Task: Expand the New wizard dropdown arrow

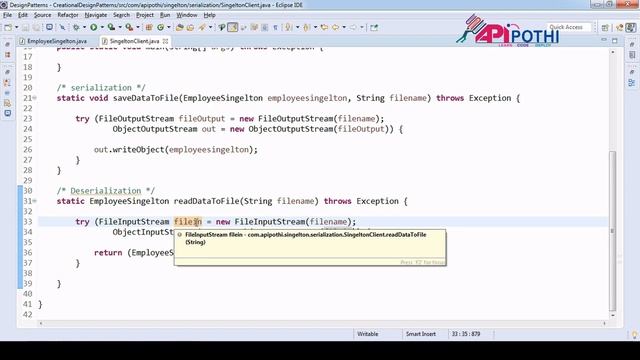Action: click(x=16, y=27)
